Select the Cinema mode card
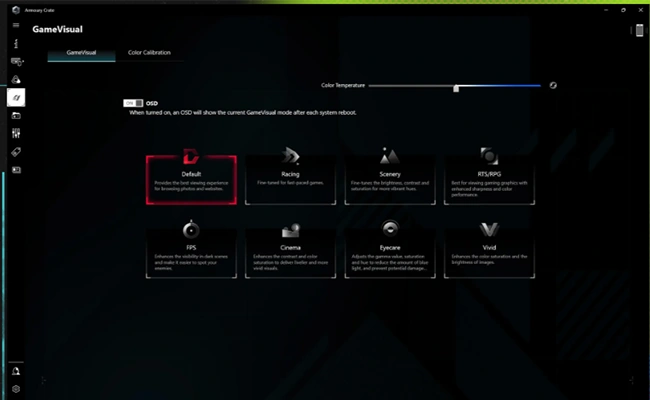Screen dimensions: 650x400 coord(291,253)
